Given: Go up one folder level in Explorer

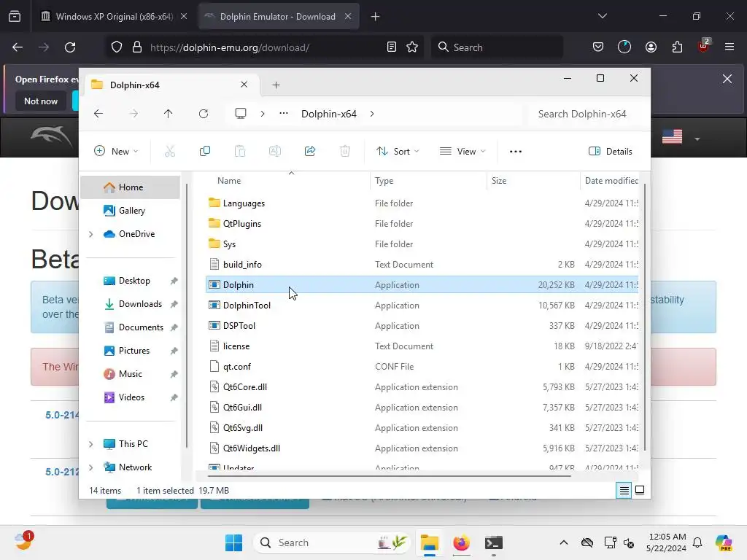Looking at the screenshot, I should pyautogui.click(x=169, y=114).
